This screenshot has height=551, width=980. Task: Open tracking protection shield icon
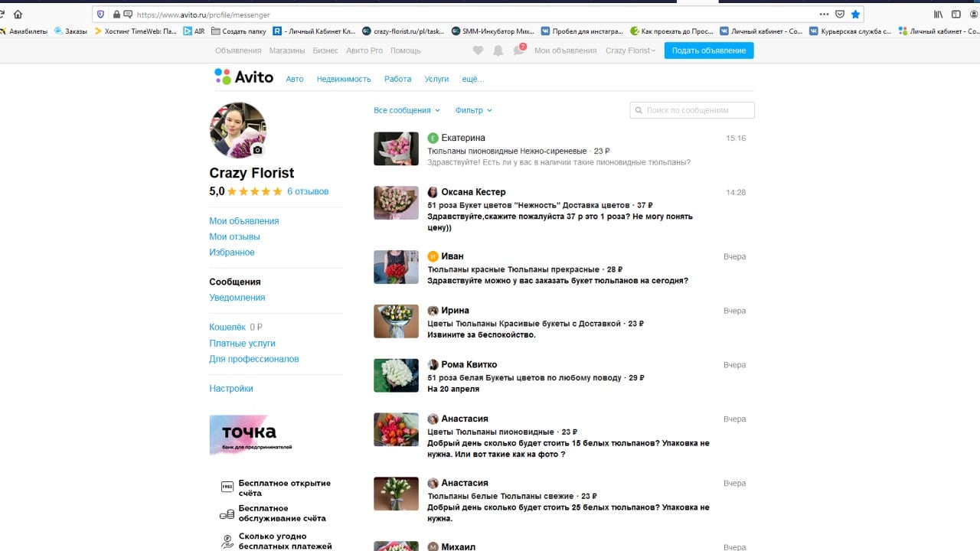[100, 15]
